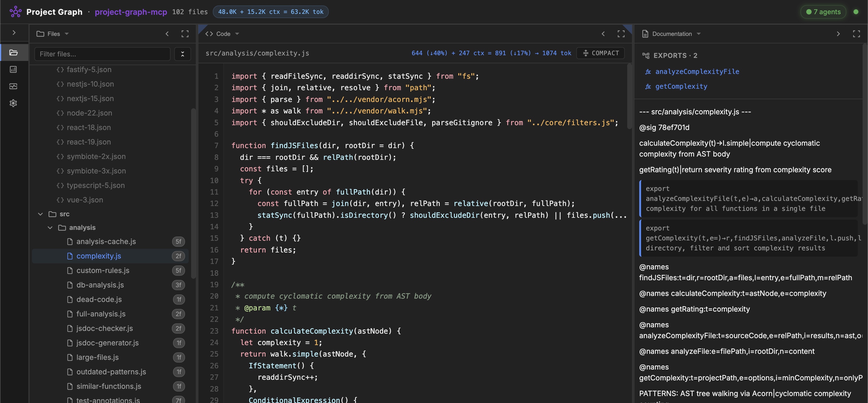The height and width of the screenshot is (403, 868).
Task: Click the export analyzeComplexityFile doc block
Action: [748, 198]
